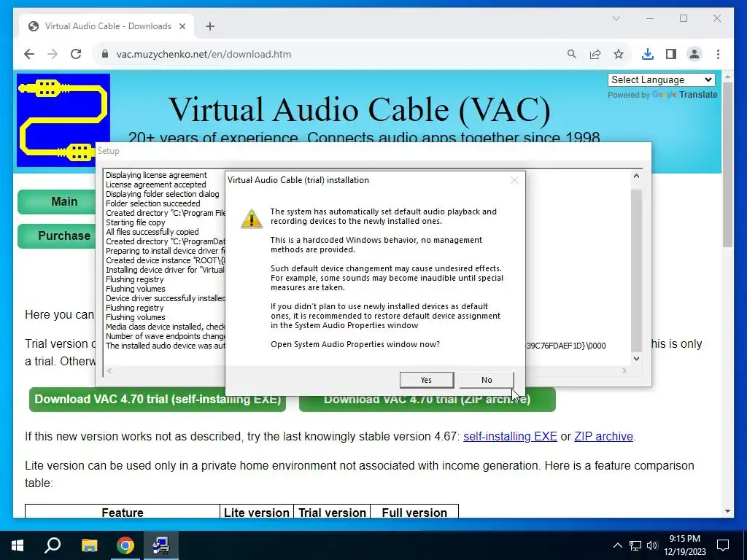
Task: Share this page via toolbar icon
Action: (595, 54)
